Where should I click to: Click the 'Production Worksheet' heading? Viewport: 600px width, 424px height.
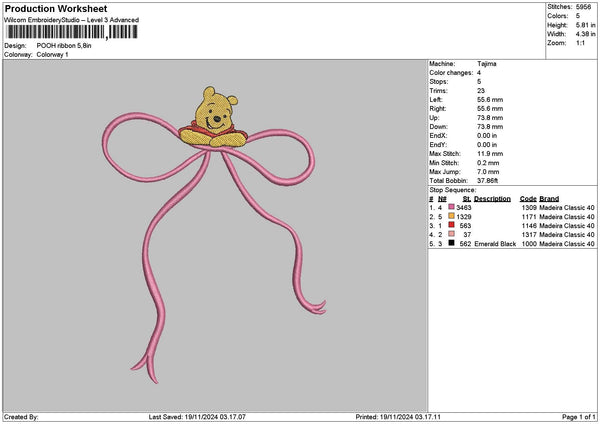click(x=56, y=8)
